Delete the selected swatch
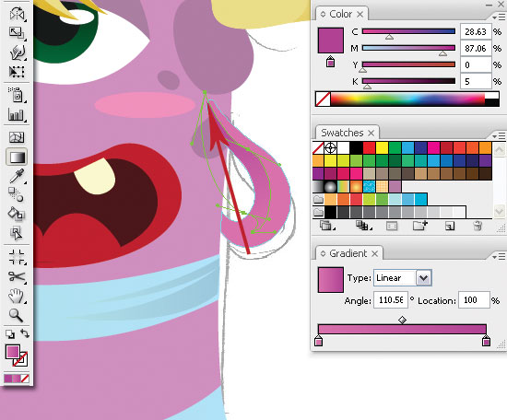The width and height of the screenshot is (507, 420). pyautogui.click(x=478, y=226)
